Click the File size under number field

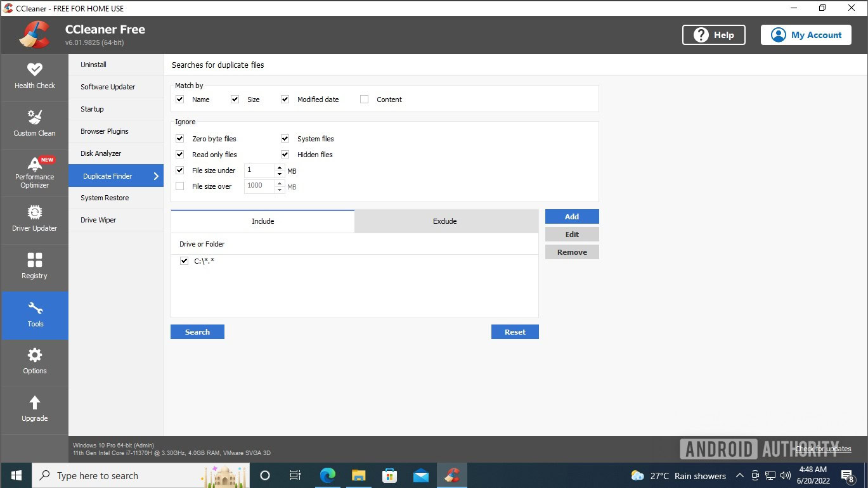point(259,170)
